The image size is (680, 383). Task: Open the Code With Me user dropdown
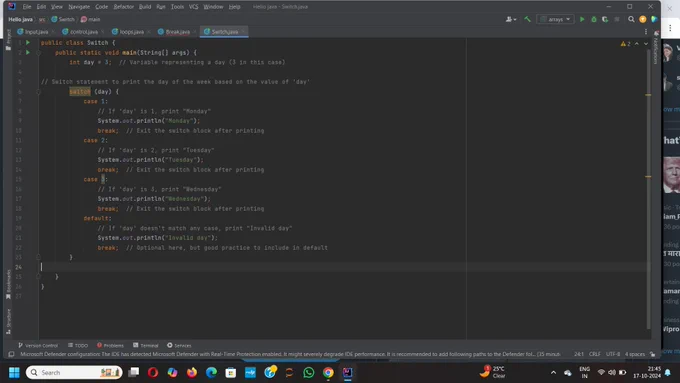click(x=511, y=19)
